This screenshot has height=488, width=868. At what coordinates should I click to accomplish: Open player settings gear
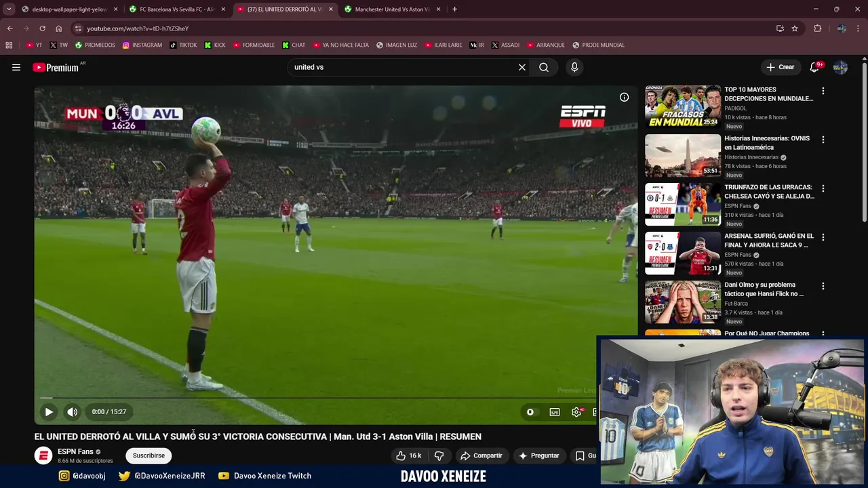click(x=576, y=411)
